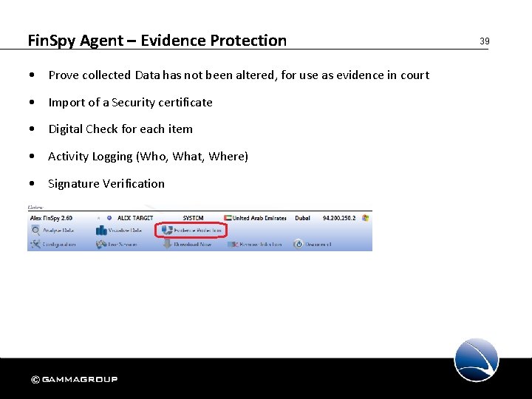Click the 'SYSTEM' user text

click(x=193, y=218)
